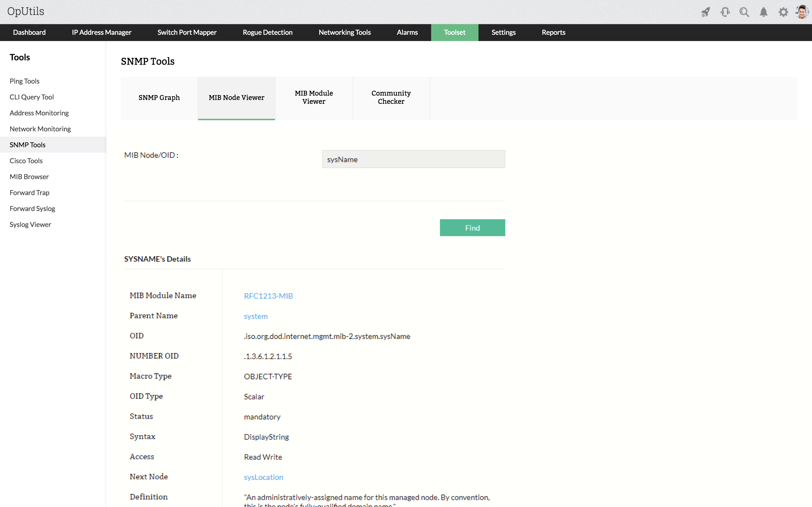This screenshot has height=507, width=812.
Task: Select MIB Browser in the Tools sidebar
Action: tap(29, 177)
